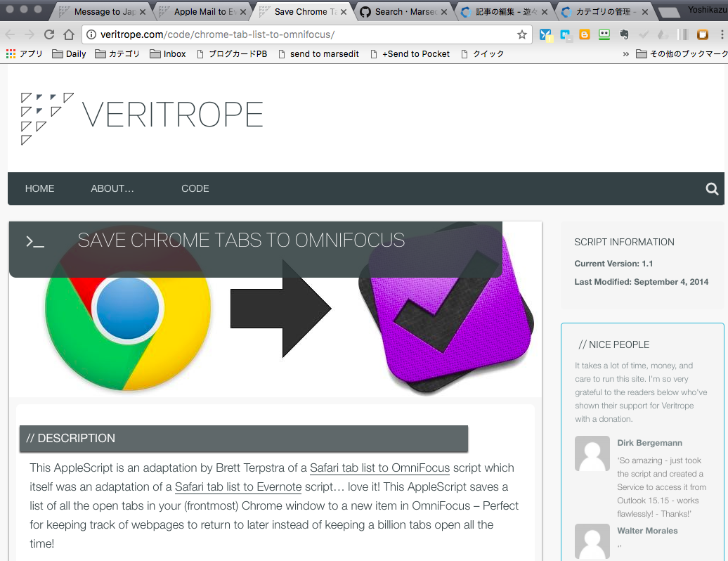Click the Last Modified: September 4, 2014 text

(641, 282)
